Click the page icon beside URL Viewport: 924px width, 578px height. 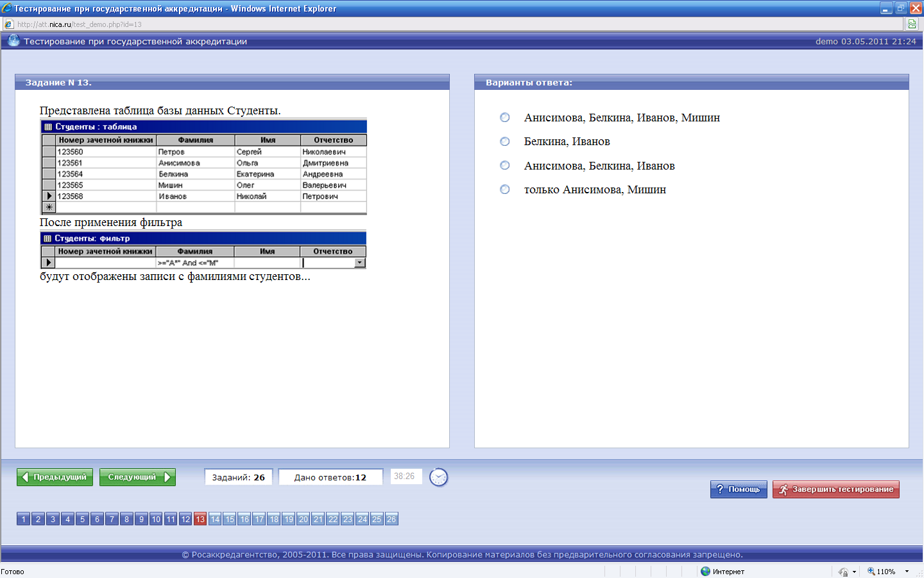8,24
